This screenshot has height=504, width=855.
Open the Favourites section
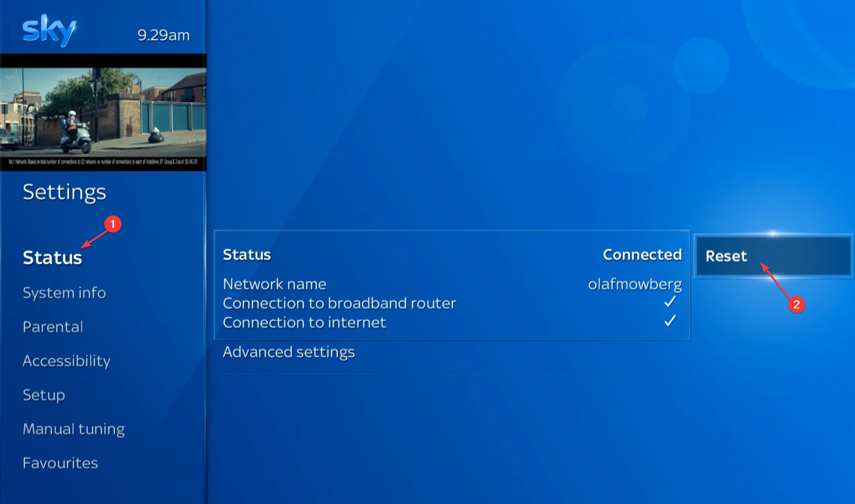60,462
